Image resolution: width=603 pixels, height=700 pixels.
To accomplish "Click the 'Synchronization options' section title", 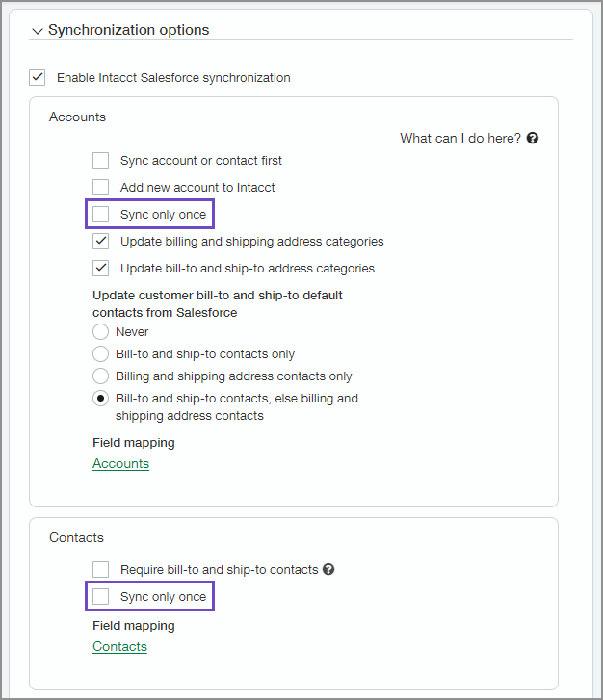I will [x=129, y=30].
